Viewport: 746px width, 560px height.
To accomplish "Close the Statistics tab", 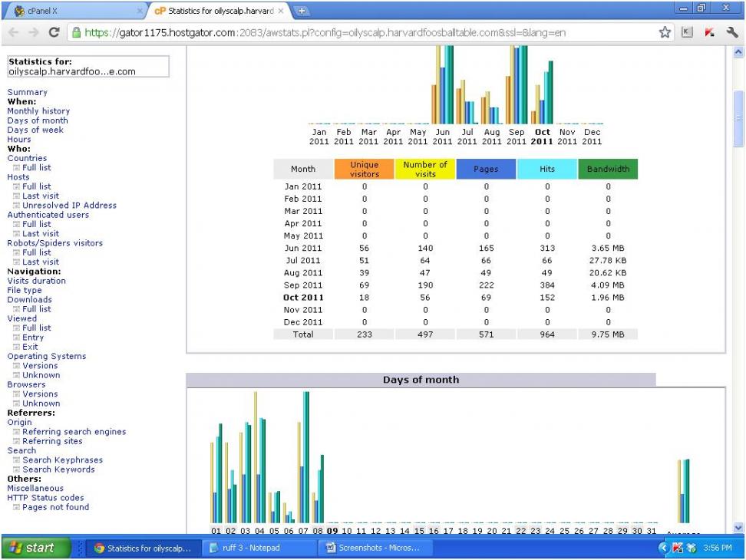I will (x=281, y=12).
